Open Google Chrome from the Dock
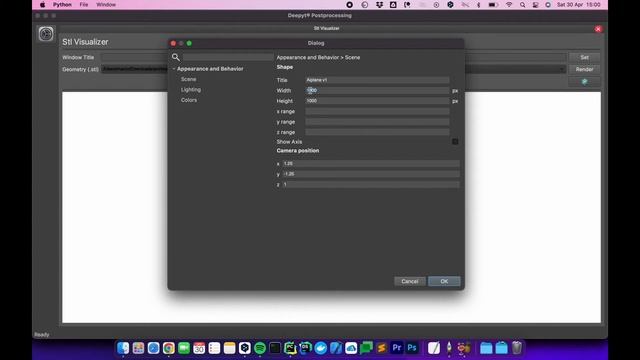 click(169, 348)
